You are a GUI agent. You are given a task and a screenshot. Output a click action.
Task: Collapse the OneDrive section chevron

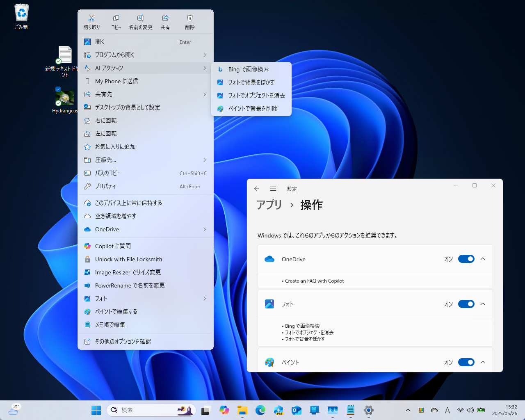[483, 259]
